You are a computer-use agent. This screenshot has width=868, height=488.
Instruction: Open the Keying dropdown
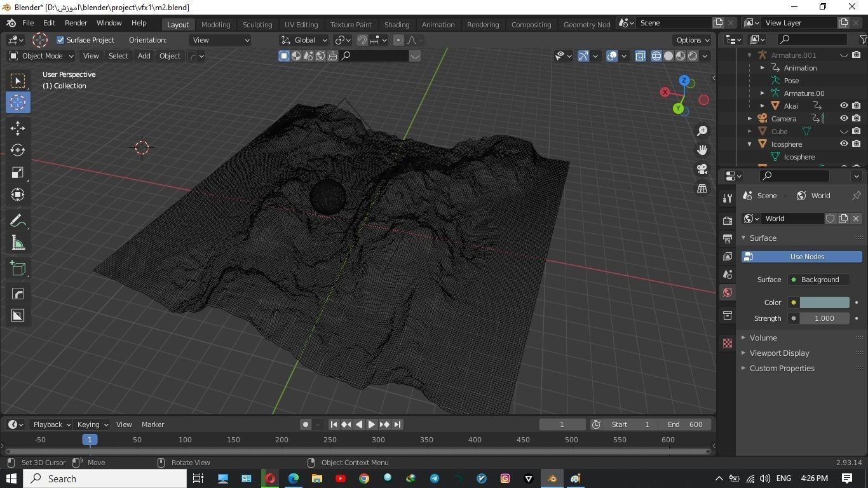(92, 424)
